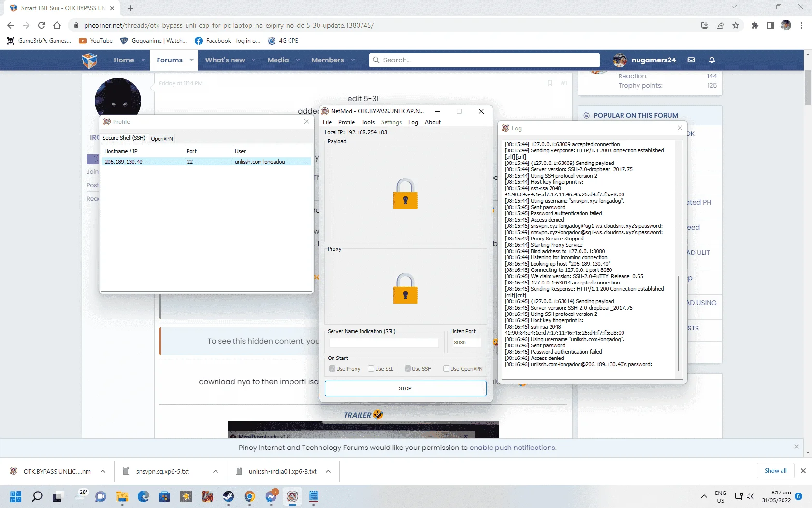
Task: Click the share page icon in address bar
Action: click(720, 25)
